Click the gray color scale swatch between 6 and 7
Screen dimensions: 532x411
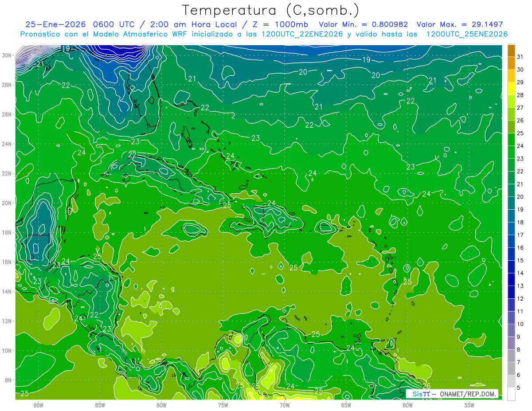[x=511, y=368]
